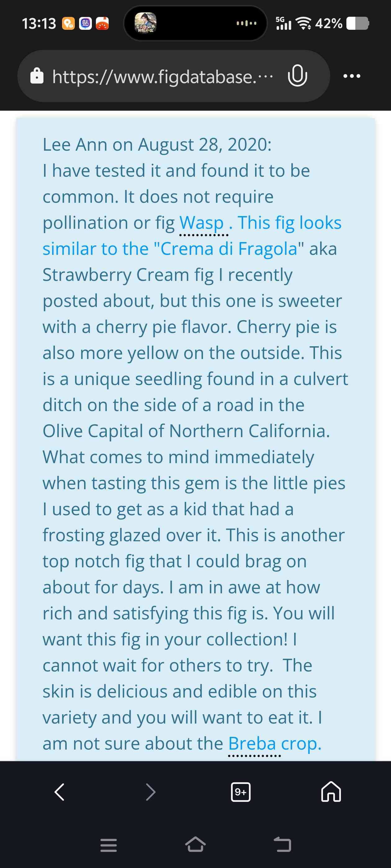This screenshot has height=868, width=391.
Task: Tap the orange notification app icon
Action: 68,24
